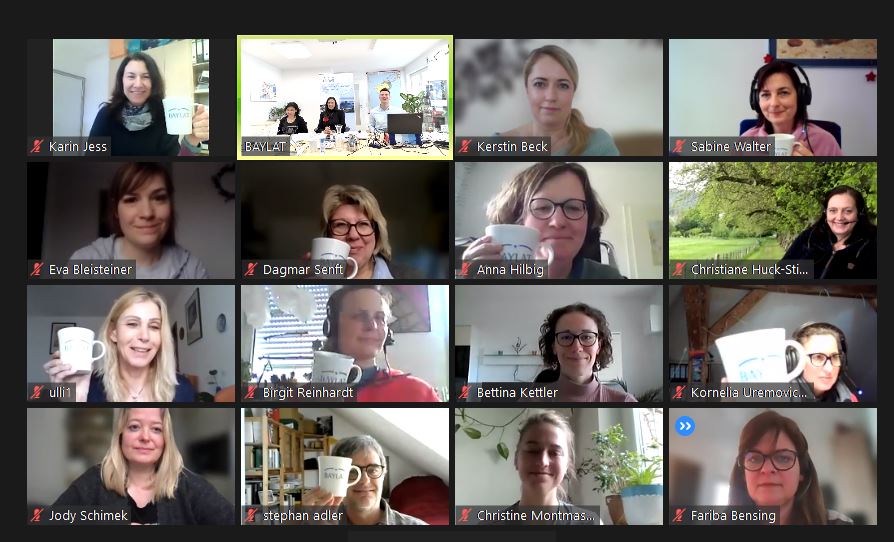The height and width of the screenshot is (542, 894).
Task: Select the highlighted BAYLAT video tile
Action: (345, 97)
